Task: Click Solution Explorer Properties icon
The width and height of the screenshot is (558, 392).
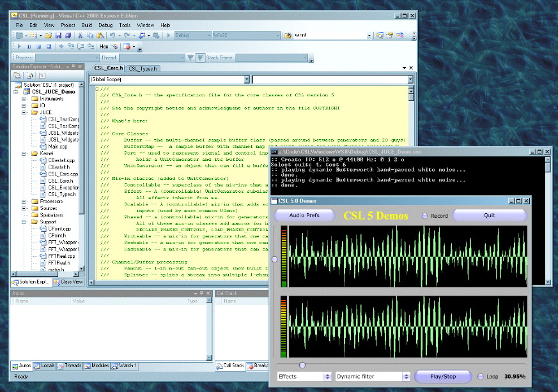Action: 17,76
